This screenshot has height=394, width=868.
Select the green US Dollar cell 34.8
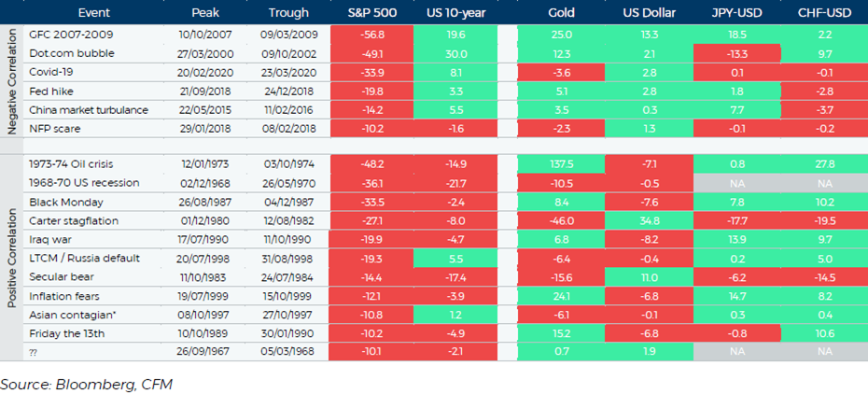[649, 219]
